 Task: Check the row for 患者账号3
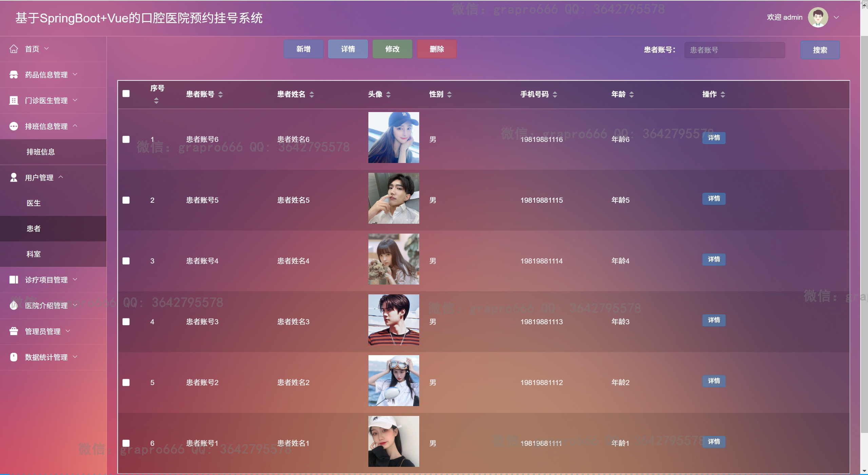(126, 322)
